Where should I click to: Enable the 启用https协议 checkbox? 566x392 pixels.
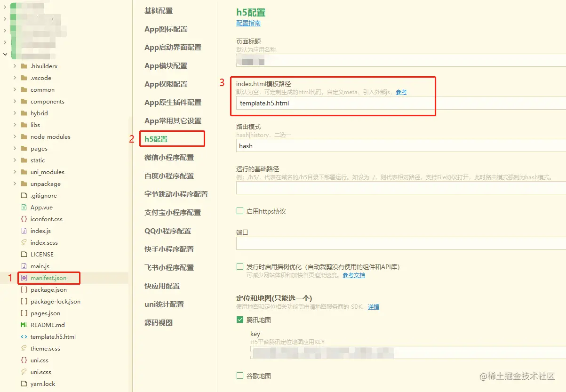(x=240, y=211)
